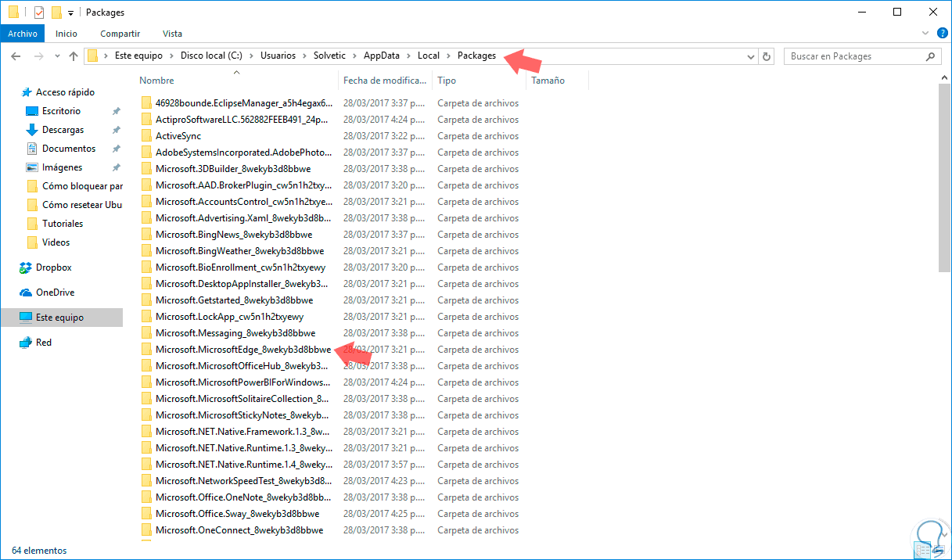Select Acceso rápido in navigation pane

[x=65, y=92]
